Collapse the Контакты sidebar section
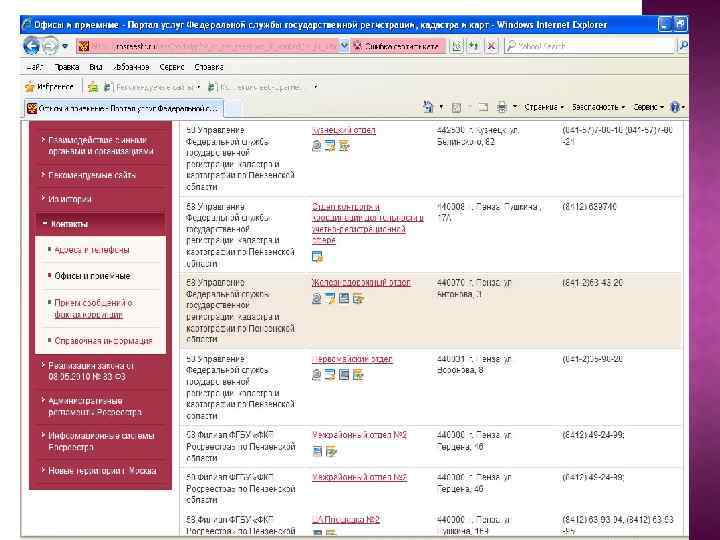 pos(101,224)
